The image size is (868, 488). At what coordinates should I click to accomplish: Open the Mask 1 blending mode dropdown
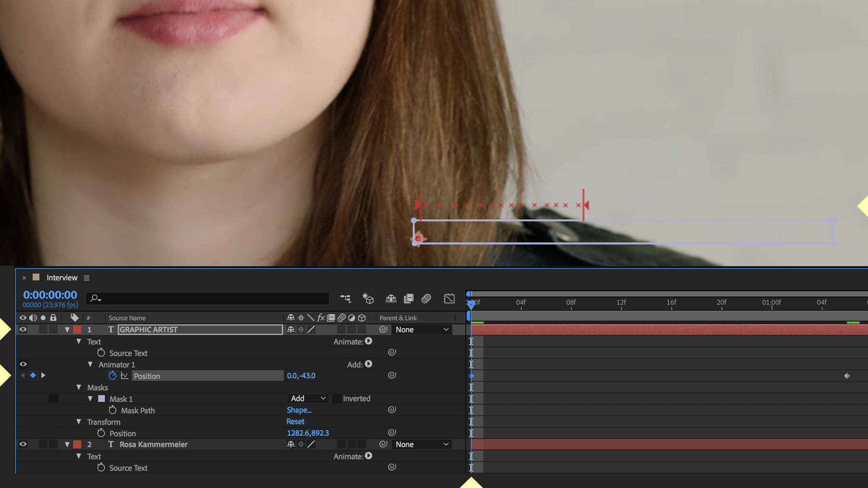click(x=307, y=398)
